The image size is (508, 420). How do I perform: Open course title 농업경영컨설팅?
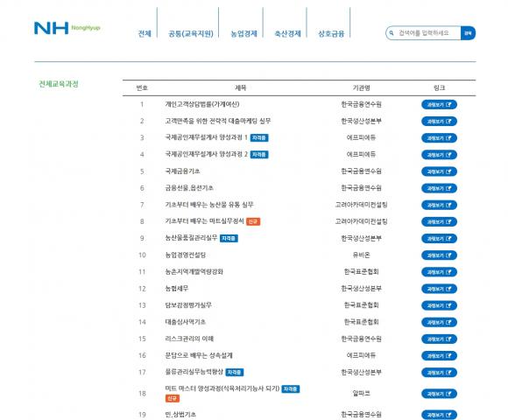186,255
